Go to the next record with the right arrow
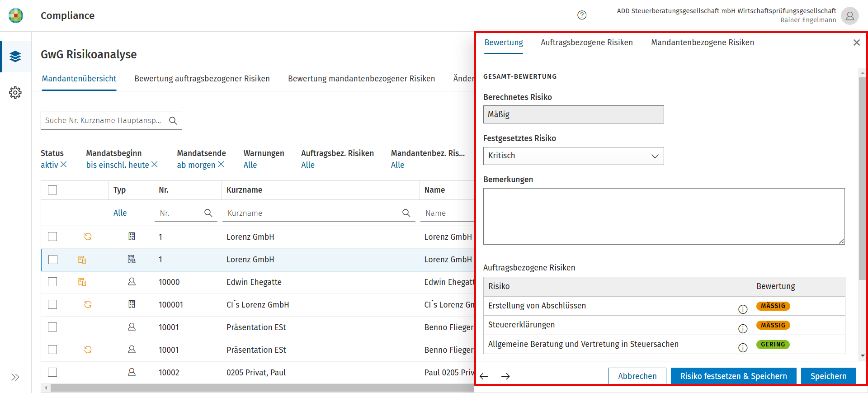The image size is (868, 393). pyautogui.click(x=505, y=376)
